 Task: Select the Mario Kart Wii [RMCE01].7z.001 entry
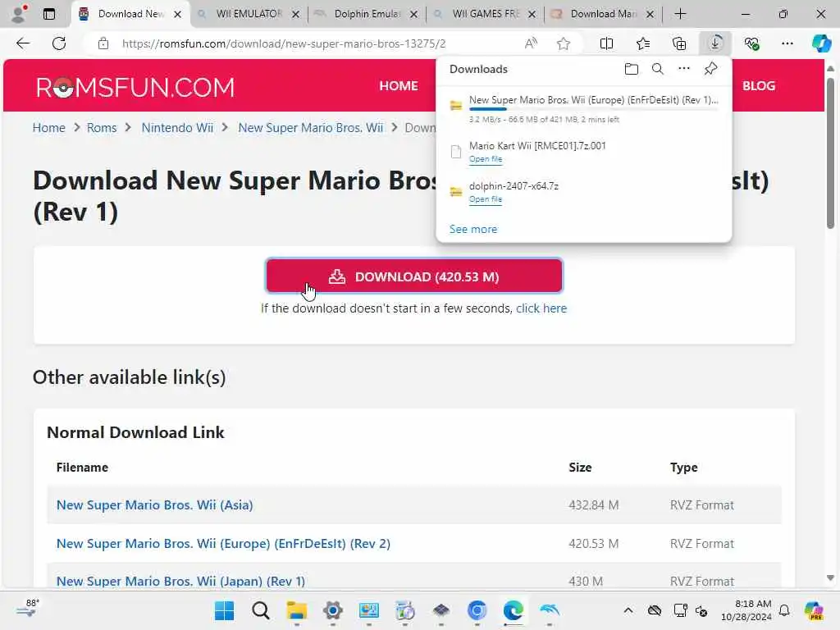[x=584, y=152]
